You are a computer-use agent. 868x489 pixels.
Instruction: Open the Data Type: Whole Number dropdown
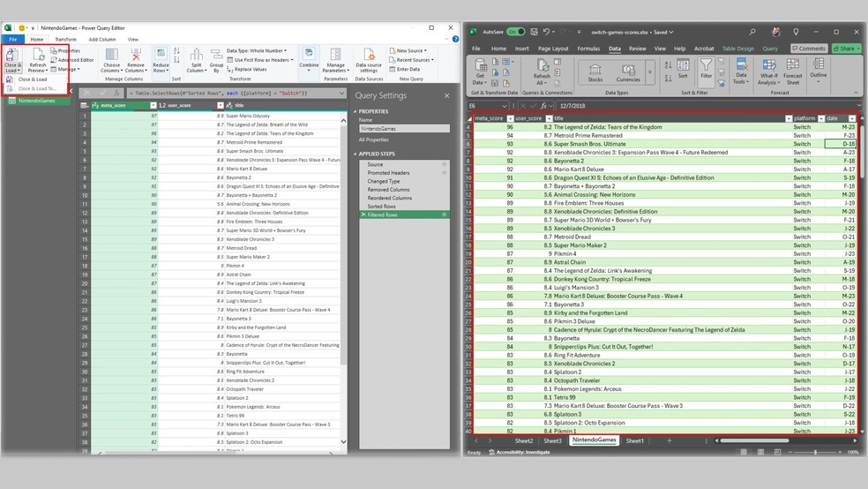[x=259, y=50]
